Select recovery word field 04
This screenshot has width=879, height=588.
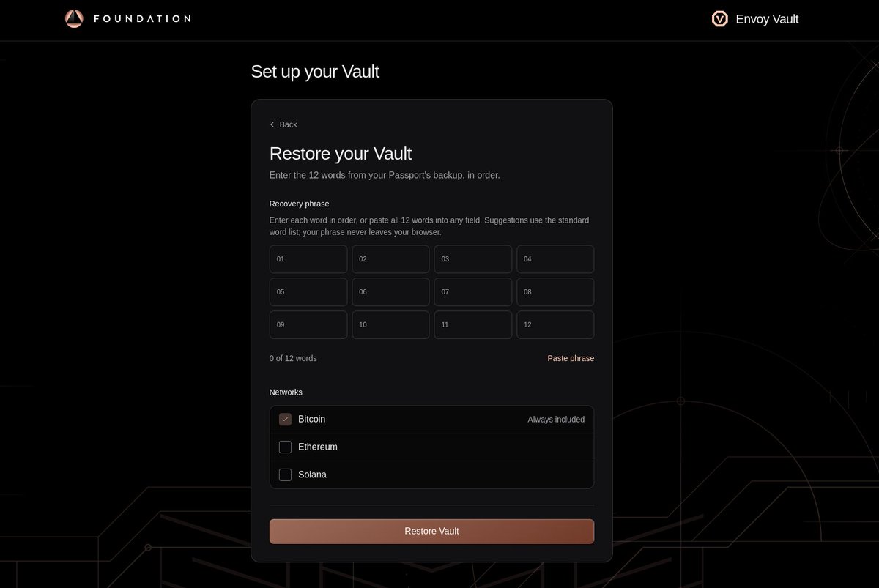[x=555, y=259]
